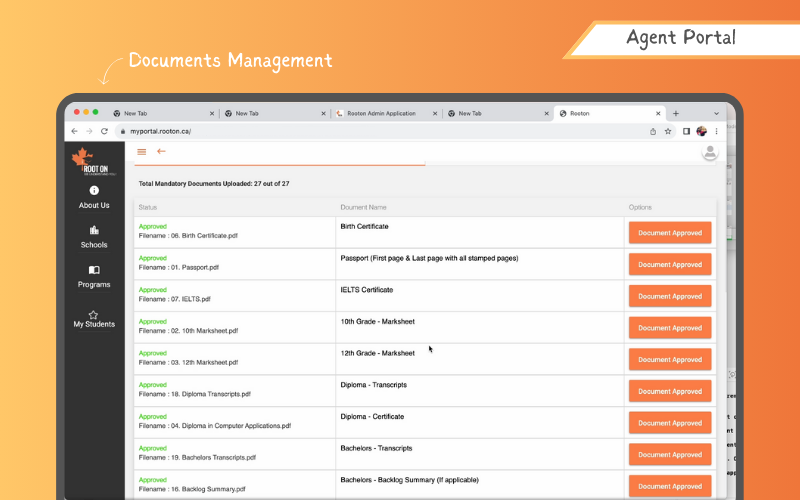Click the browser forward arrow
Viewport: 800px width, 500px height.
(89, 131)
